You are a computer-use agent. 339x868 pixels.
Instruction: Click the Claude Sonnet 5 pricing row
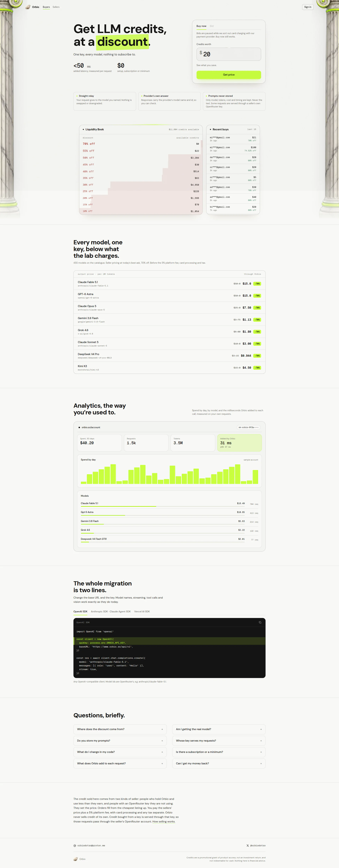point(169,344)
